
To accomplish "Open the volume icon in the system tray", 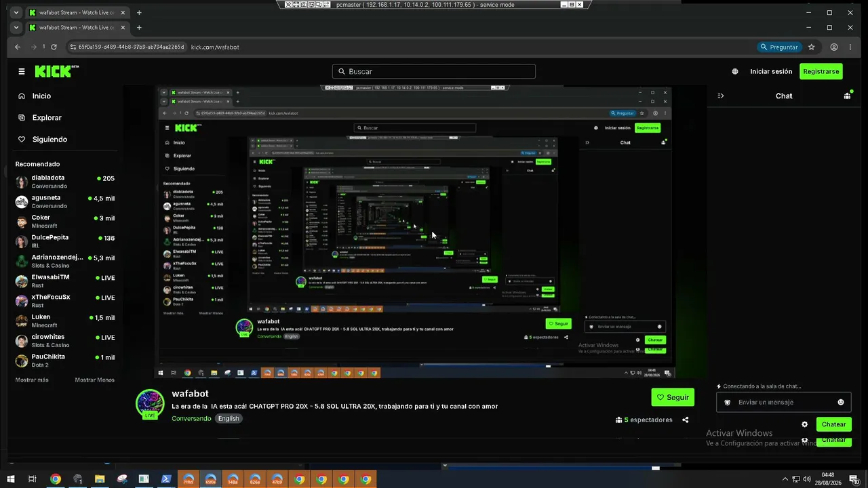I will [807, 479].
